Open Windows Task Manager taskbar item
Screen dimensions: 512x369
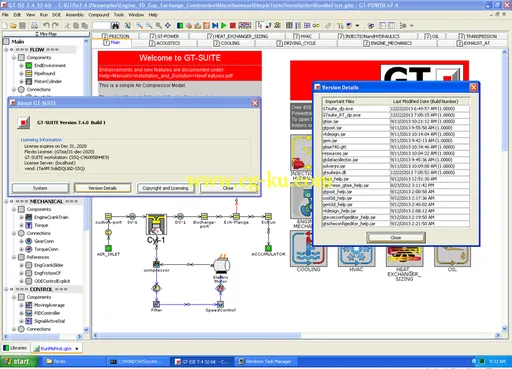click(266, 362)
